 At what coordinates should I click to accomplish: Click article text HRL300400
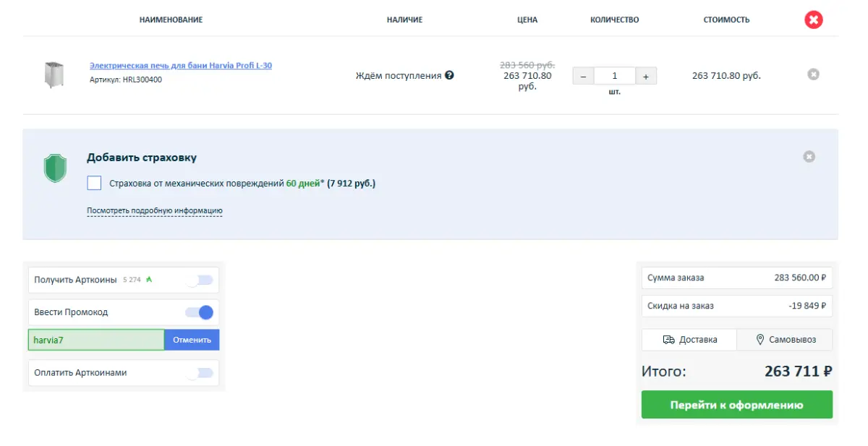(x=142, y=80)
